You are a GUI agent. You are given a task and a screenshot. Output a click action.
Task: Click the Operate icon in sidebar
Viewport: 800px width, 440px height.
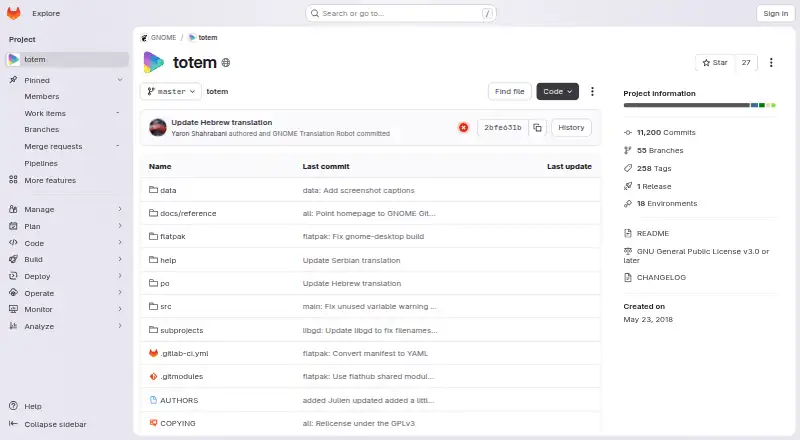click(13, 293)
